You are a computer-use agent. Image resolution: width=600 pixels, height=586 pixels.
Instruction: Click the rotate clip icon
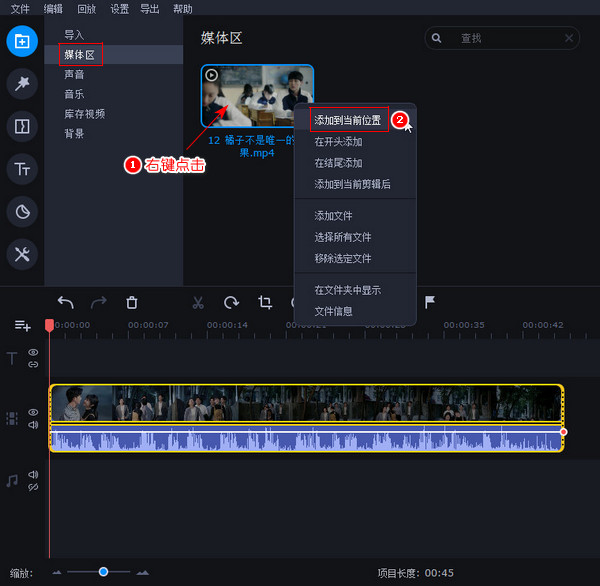coord(231,302)
